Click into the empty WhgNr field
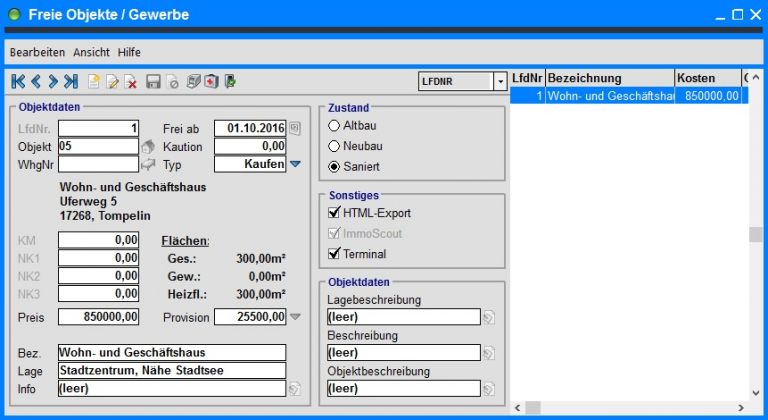768x420 pixels. click(x=98, y=165)
